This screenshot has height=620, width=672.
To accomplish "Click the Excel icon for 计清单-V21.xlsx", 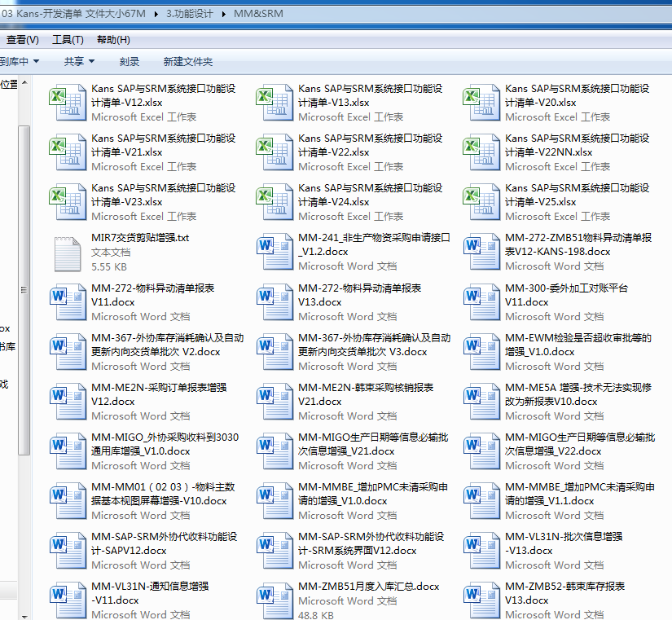I will (x=68, y=152).
